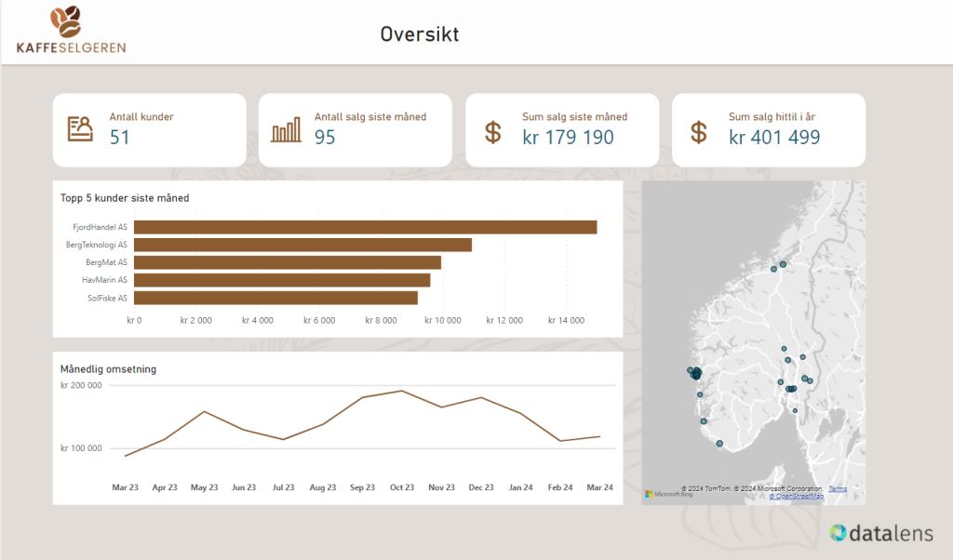Open the Terms link on the map
Viewport: 953px width, 560px height.
[x=838, y=488]
